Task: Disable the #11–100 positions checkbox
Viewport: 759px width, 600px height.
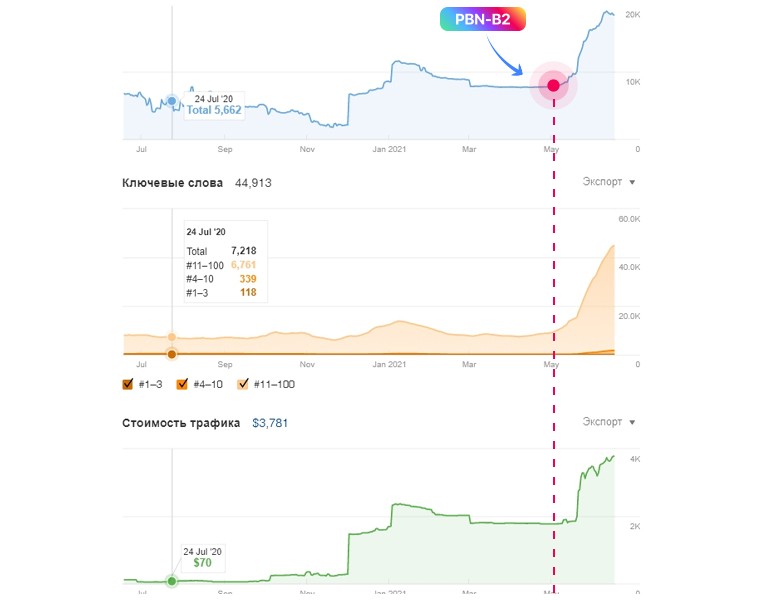Action: click(x=243, y=384)
